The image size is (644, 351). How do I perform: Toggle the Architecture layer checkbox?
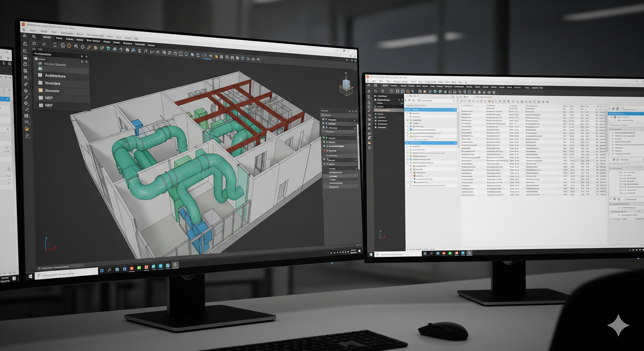[x=40, y=75]
